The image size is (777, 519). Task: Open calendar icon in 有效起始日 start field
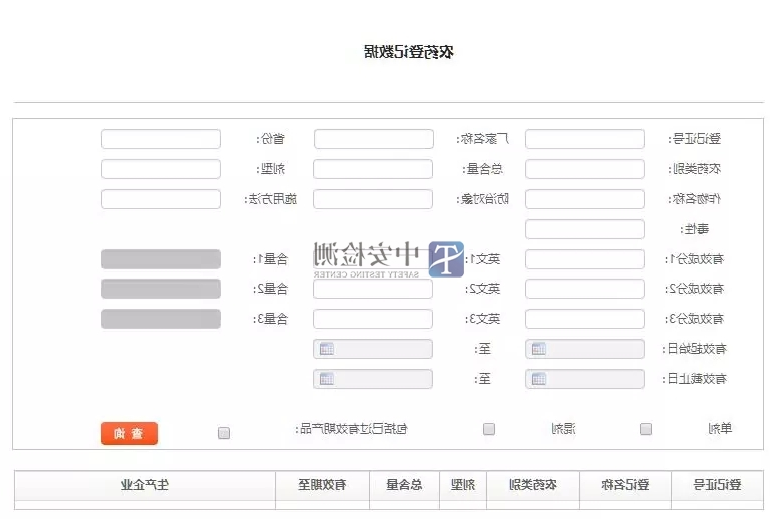coord(539,349)
